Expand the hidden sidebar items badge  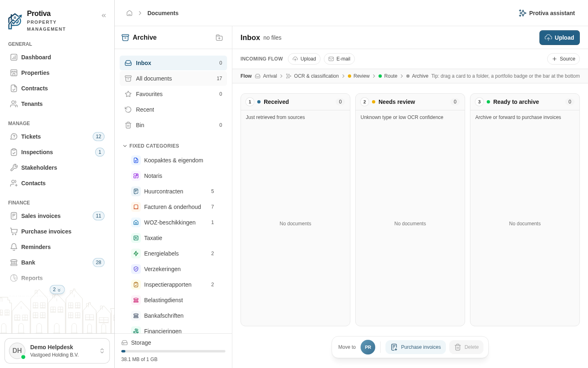click(x=57, y=289)
